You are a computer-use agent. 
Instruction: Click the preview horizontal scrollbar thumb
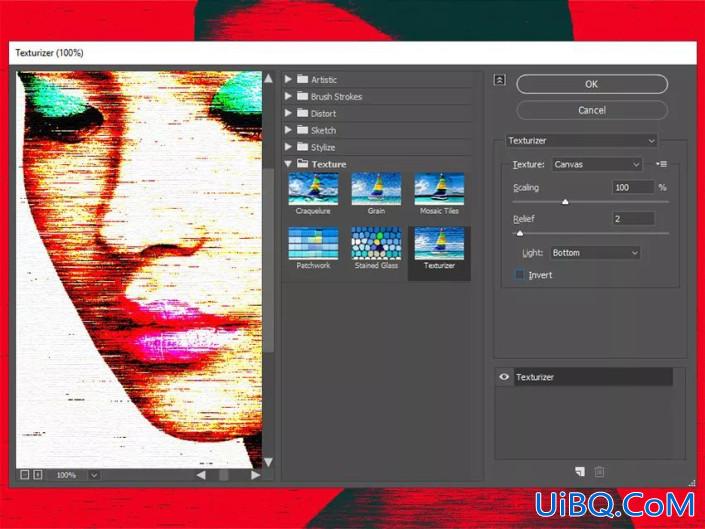pos(223,475)
